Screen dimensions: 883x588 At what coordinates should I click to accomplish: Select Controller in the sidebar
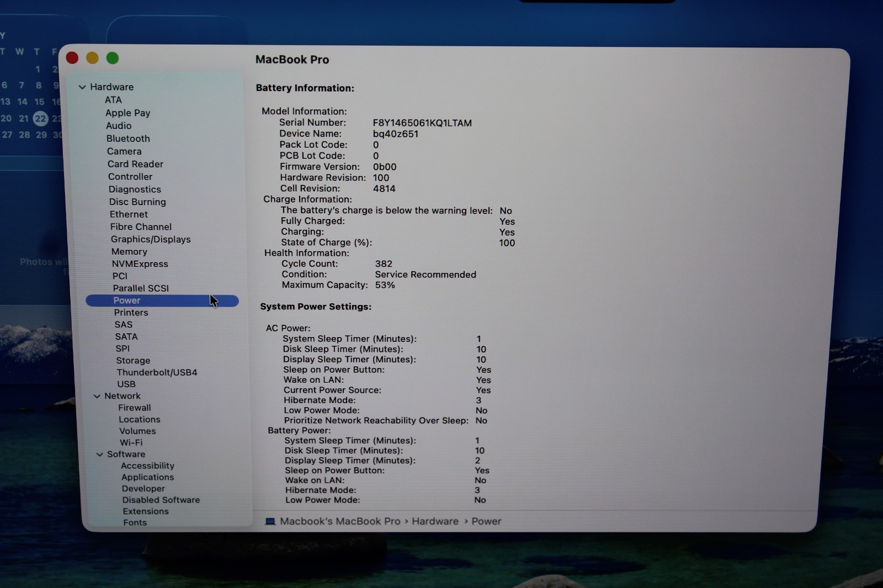pos(130,177)
